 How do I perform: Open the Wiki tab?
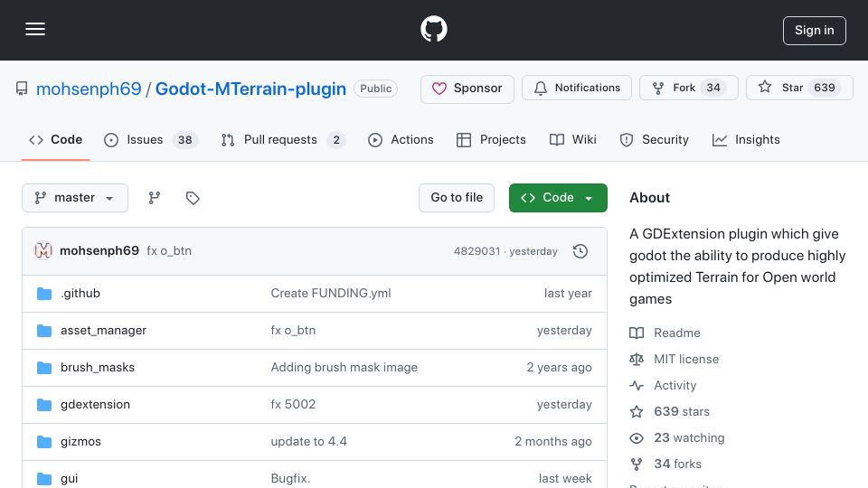pos(572,139)
